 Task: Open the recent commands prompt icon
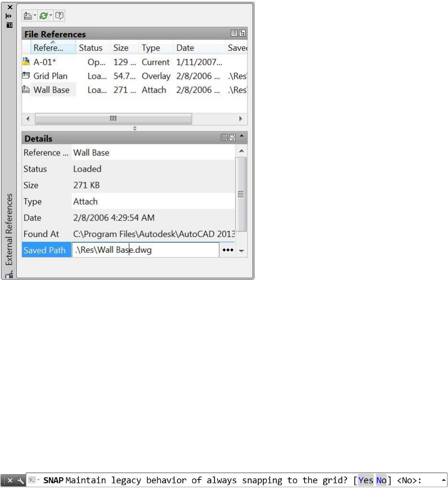[32, 480]
